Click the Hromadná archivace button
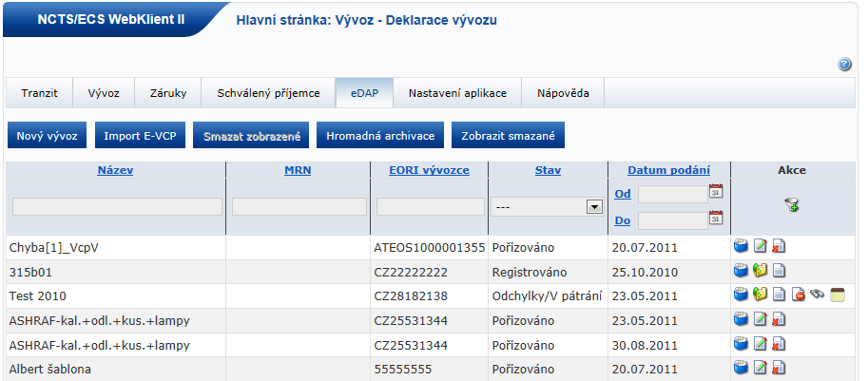Screen dimensions: 868x381 click(380, 136)
